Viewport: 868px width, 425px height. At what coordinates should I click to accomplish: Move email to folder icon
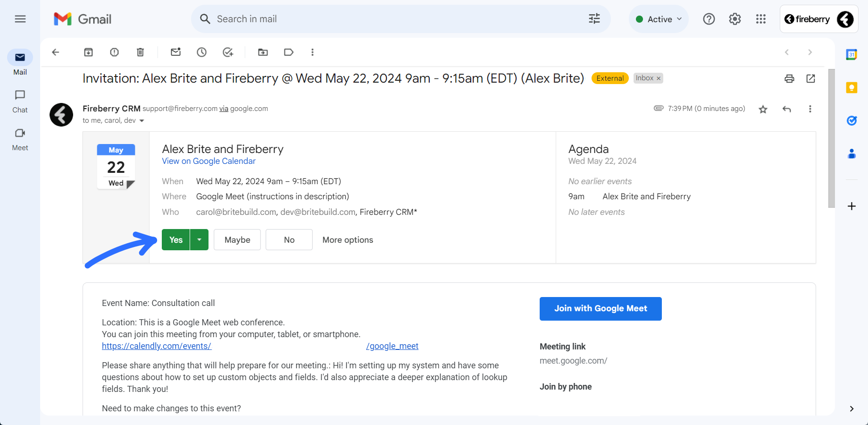(263, 52)
